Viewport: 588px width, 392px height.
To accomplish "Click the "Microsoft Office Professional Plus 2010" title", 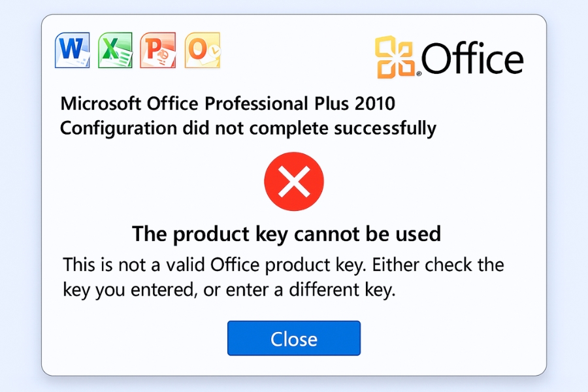I will pyautogui.click(x=227, y=103).
